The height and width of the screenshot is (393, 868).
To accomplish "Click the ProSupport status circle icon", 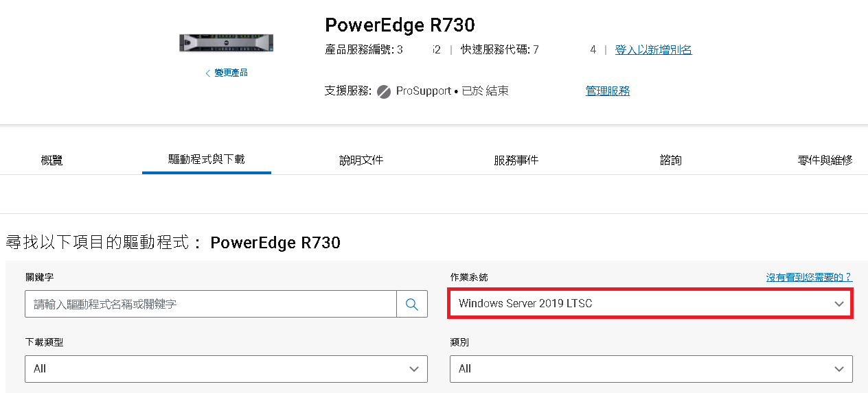I will coord(384,91).
